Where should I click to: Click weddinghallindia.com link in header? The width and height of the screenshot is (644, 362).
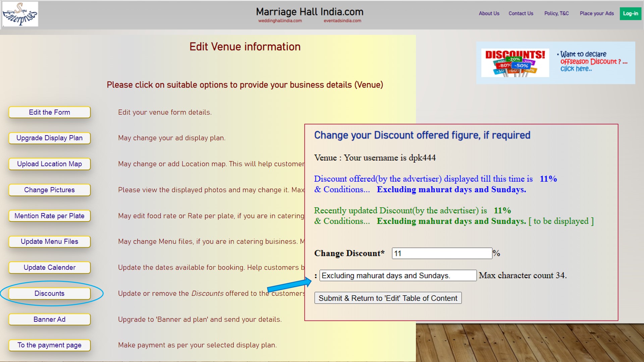tap(280, 21)
